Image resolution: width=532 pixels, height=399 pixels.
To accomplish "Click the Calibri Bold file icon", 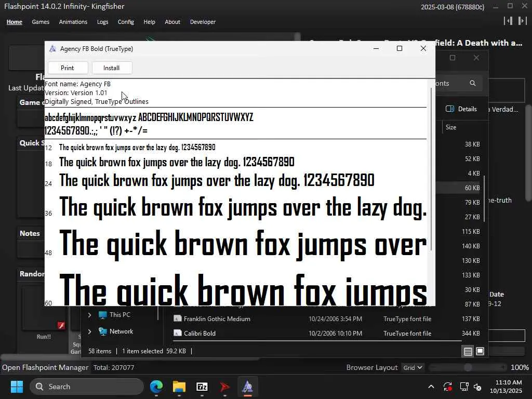I will [x=178, y=333].
